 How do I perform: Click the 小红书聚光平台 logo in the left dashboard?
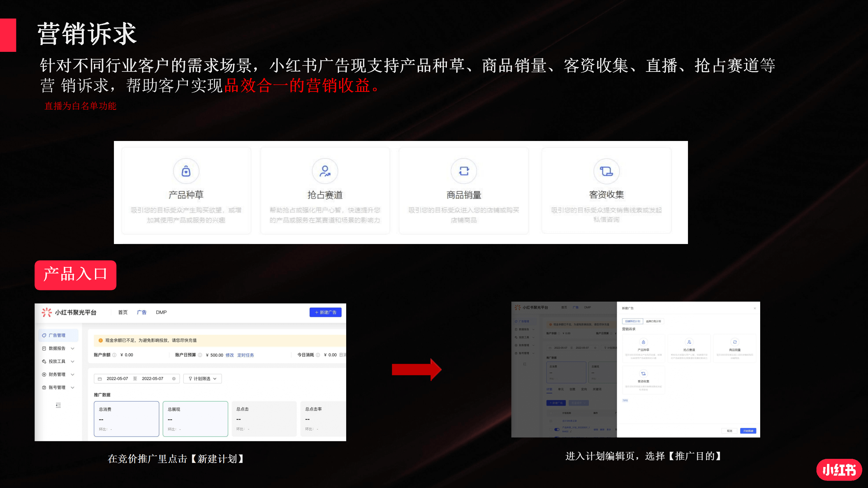(69, 312)
